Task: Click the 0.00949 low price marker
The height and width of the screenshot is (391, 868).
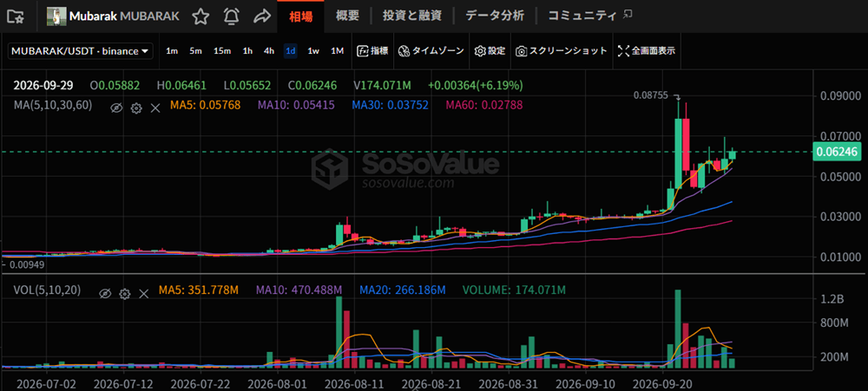Action: pos(26,265)
